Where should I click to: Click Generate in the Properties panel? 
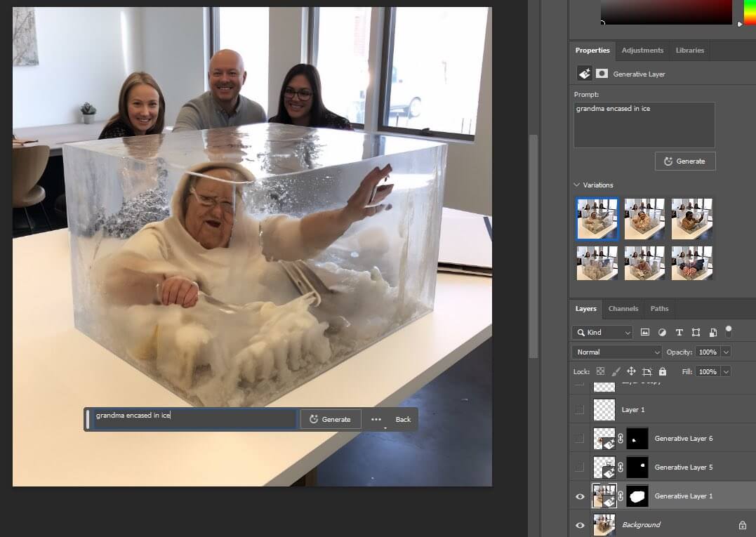click(684, 161)
